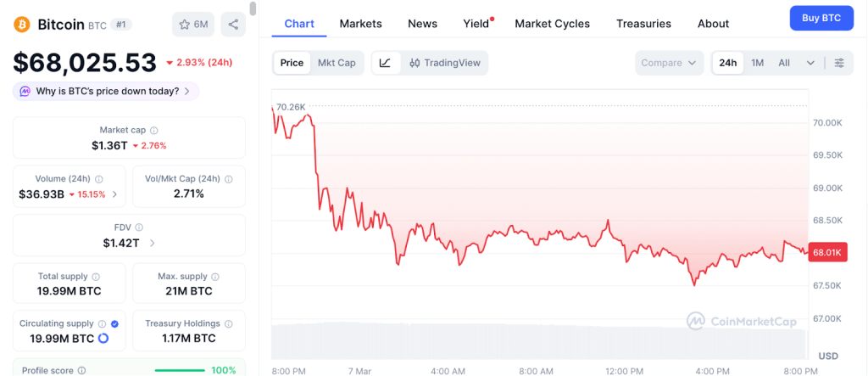The height and width of the screenshot is (376, 868).
Task: Click the share icon beside Bitcoin title
Action: [233, 24]
